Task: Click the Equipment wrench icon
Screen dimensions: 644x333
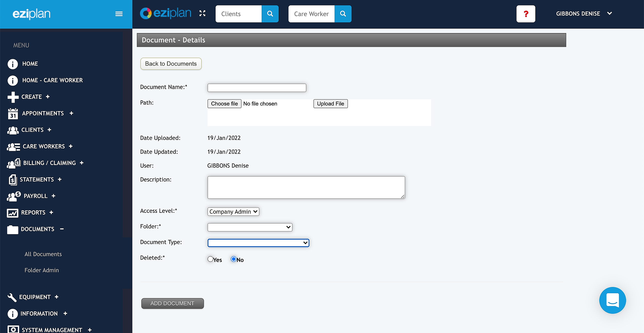Action: pyautogui.click(x=12, y=297)
